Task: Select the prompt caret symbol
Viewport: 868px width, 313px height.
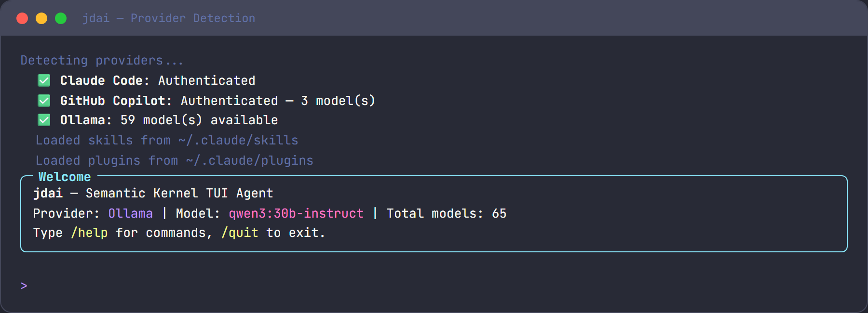Action: tap(23, 285)
